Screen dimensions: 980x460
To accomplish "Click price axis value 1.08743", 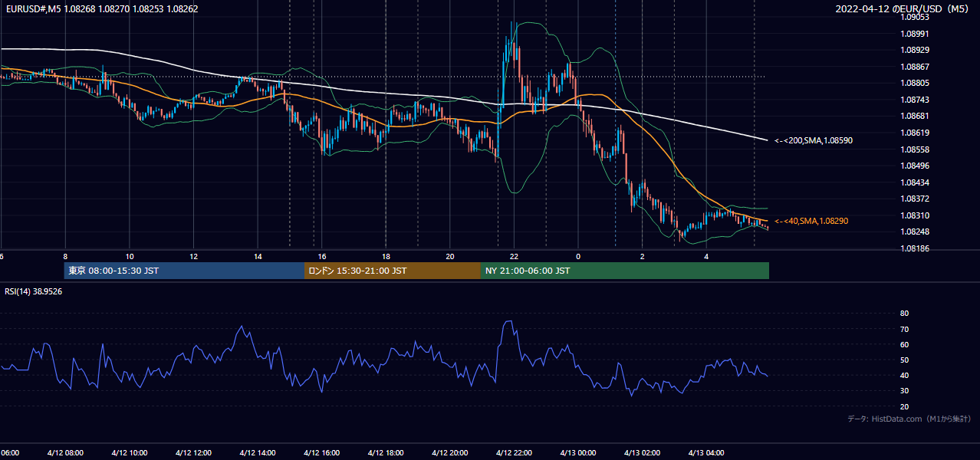I will coord(914,100).
